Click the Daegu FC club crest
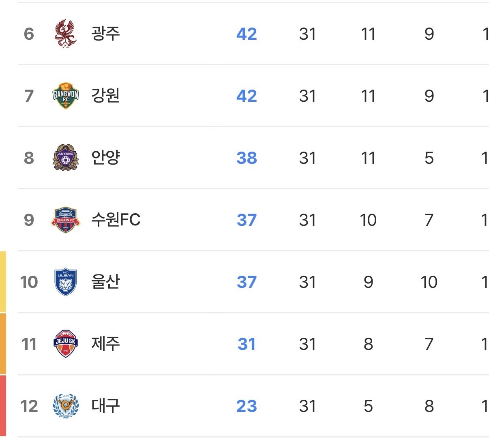Image resolution: width=489 pixels, height=448 pixels. (x=66, y=406)
